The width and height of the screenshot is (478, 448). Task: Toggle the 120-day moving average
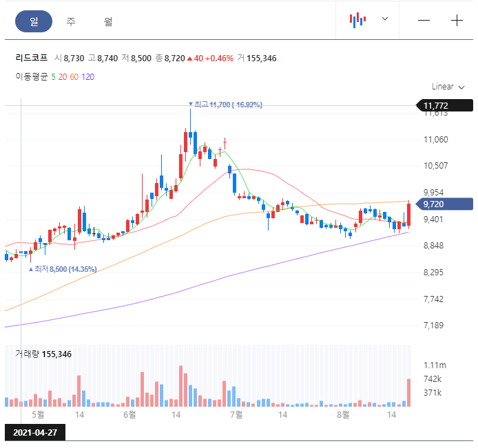click(x=87, y=77)
